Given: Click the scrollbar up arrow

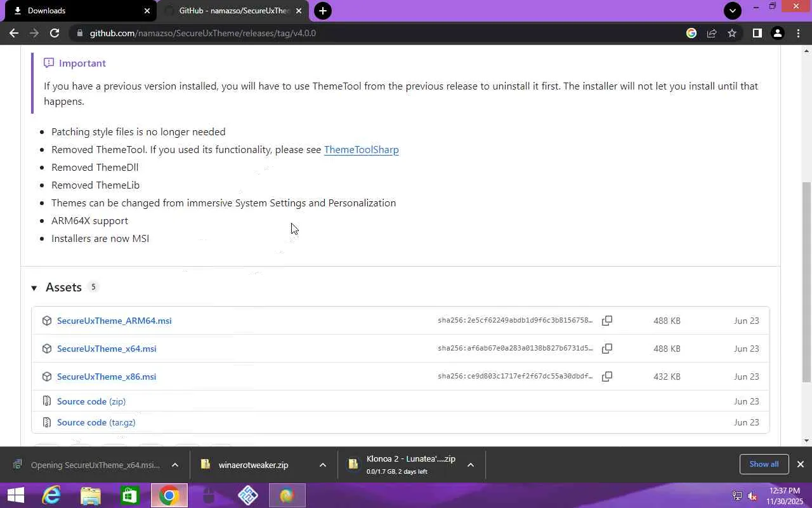Looking at the screenshot, I should pos(806,50).
